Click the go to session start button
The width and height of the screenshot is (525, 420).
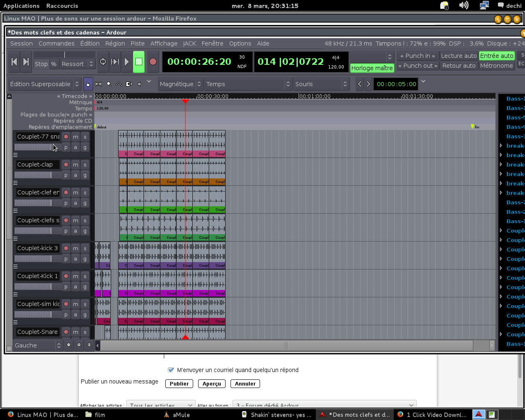point(14,62)
